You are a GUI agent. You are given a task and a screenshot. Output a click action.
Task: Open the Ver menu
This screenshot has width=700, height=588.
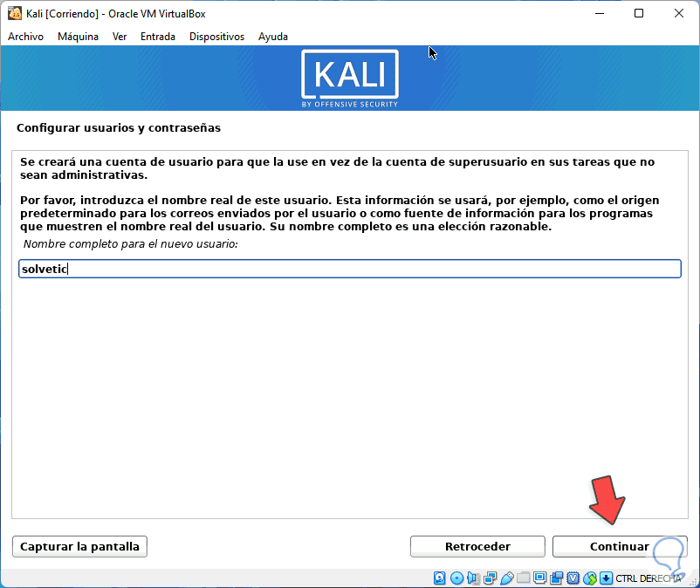[120, 37]
